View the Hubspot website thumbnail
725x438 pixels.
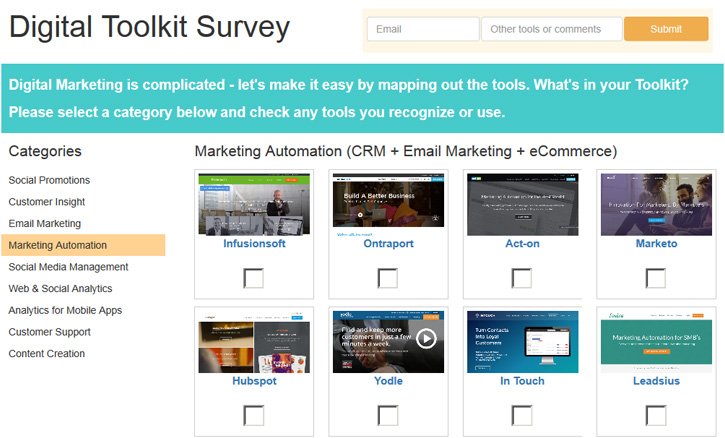(x=254, y=342)
